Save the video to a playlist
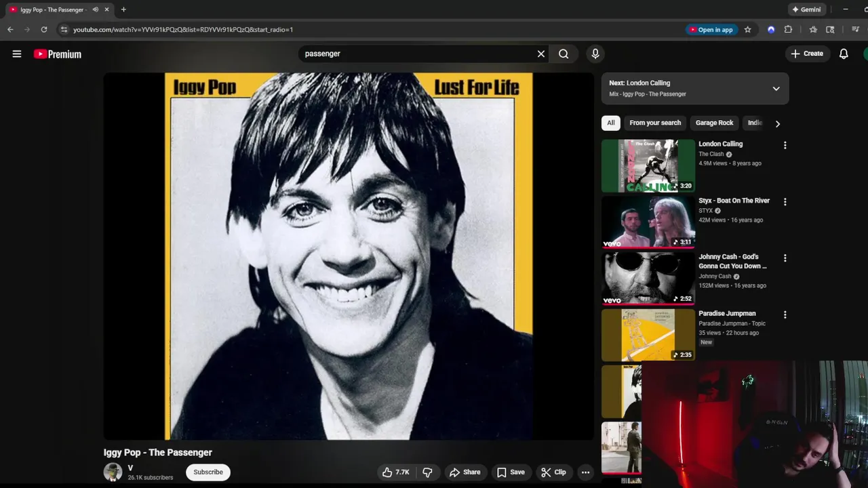This screenshot has height=488, width=868. click(511, 472)
